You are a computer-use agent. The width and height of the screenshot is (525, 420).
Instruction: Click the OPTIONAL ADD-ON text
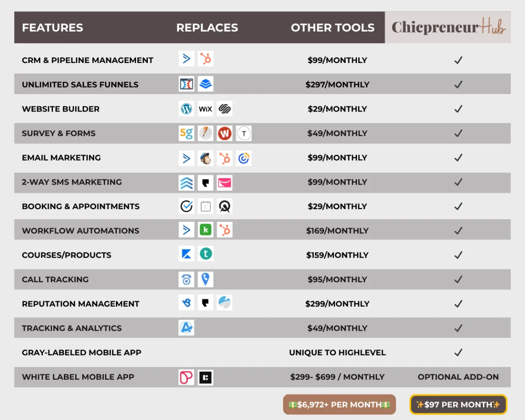tap(458, 377)
